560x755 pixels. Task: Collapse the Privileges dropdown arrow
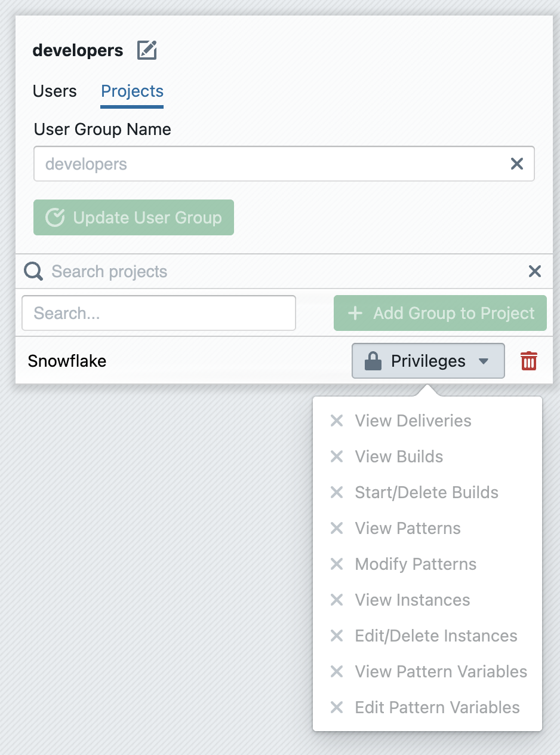tap(484, 361)
